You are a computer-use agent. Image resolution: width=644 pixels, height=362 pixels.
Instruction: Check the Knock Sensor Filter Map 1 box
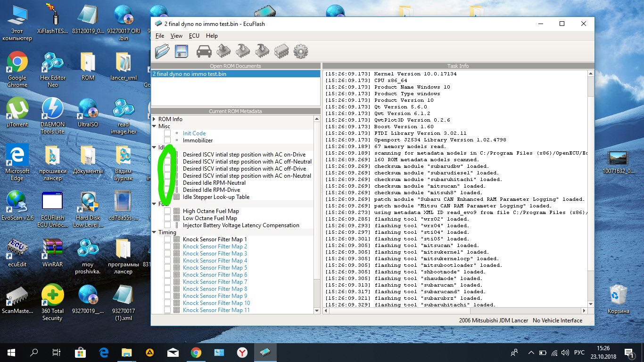point(167,239)
